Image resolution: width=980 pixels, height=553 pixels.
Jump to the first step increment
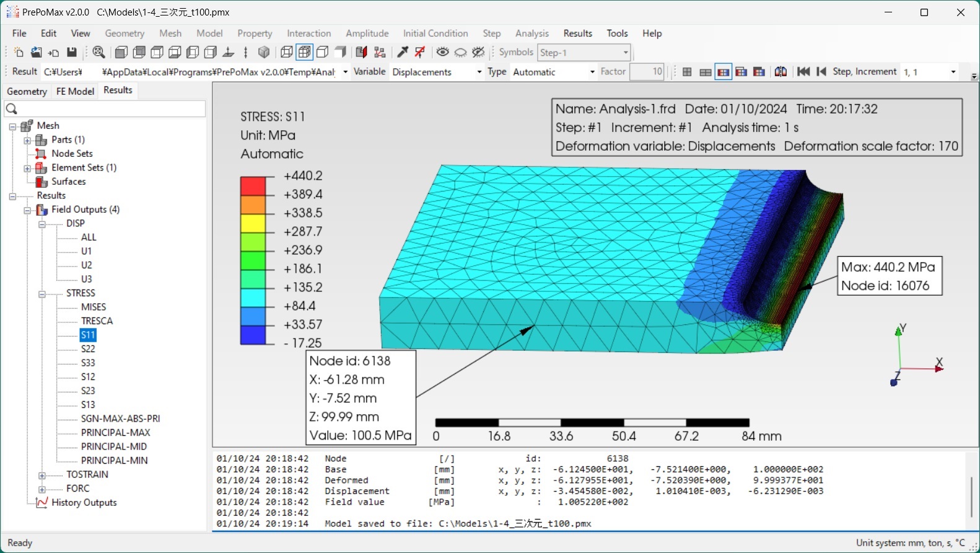tap(803, 72)
